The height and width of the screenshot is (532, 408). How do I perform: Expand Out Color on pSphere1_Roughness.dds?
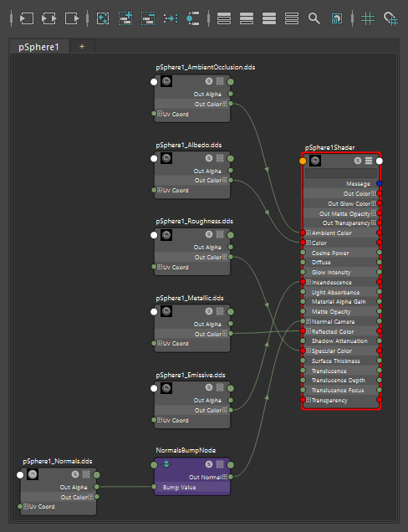point(225,257)
